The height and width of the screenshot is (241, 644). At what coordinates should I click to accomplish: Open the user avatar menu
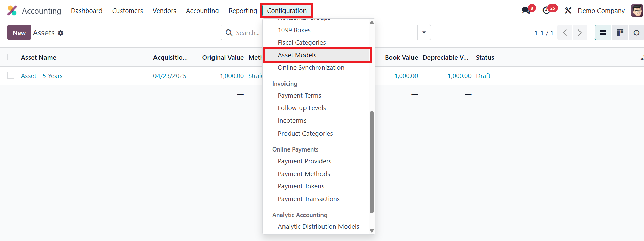(x=637, y=11)
